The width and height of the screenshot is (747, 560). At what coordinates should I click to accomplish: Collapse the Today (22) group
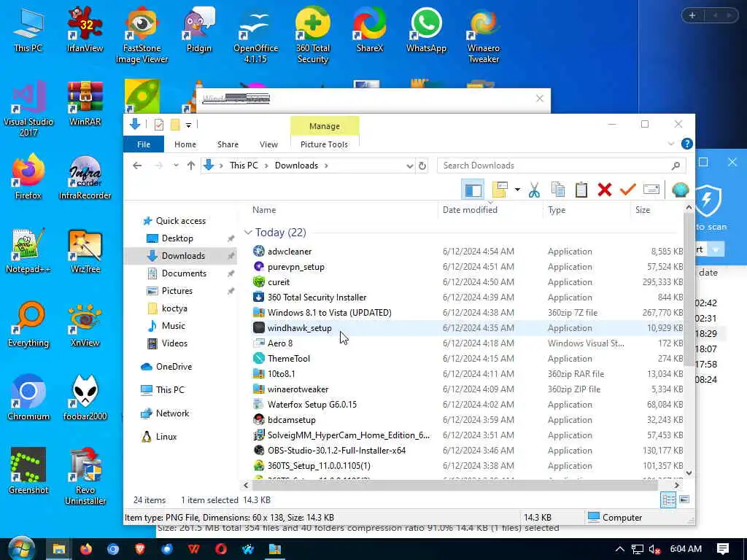tap(248, 233)
